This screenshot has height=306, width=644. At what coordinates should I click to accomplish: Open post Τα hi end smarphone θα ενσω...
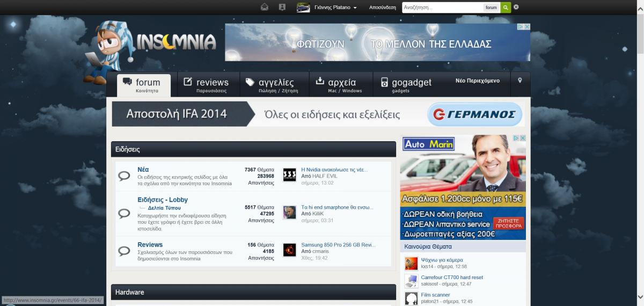click(x=337, y=207)
